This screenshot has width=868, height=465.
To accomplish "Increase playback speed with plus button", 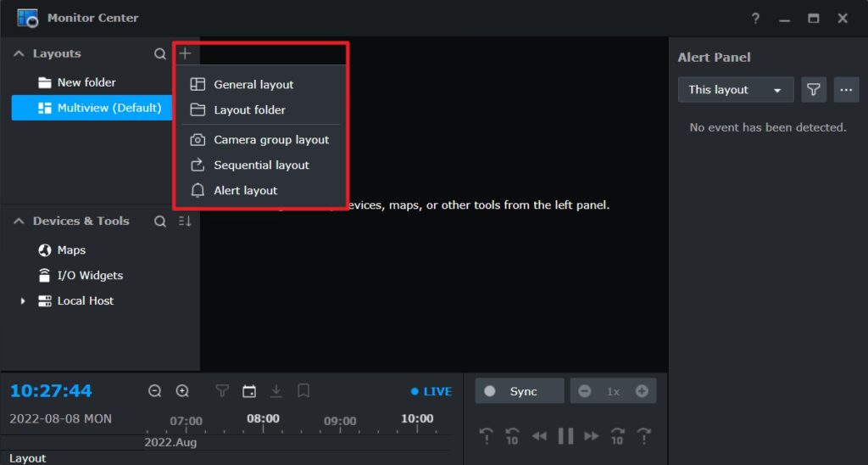I will click(642, 391).
